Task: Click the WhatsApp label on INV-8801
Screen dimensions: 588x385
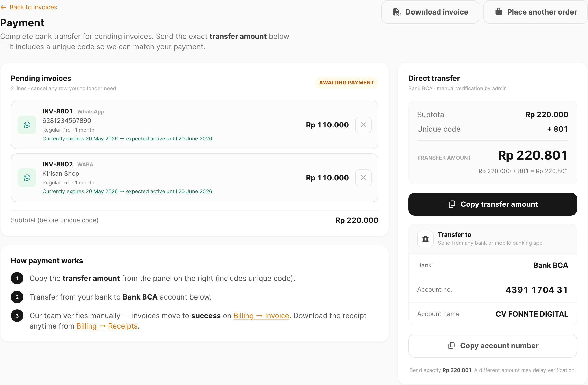Action: [x=91, y=112]
